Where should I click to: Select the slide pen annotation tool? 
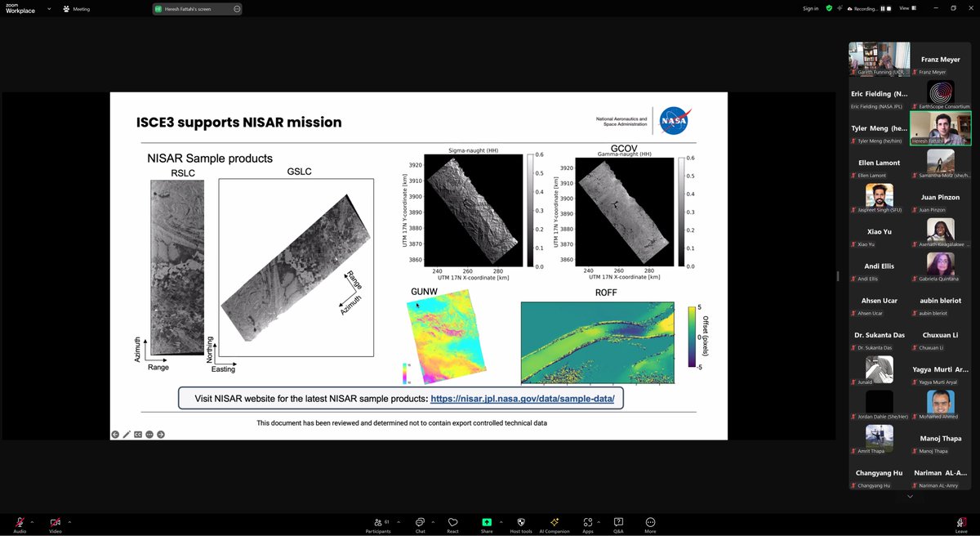pyautogui.click(x=127, y=434)
